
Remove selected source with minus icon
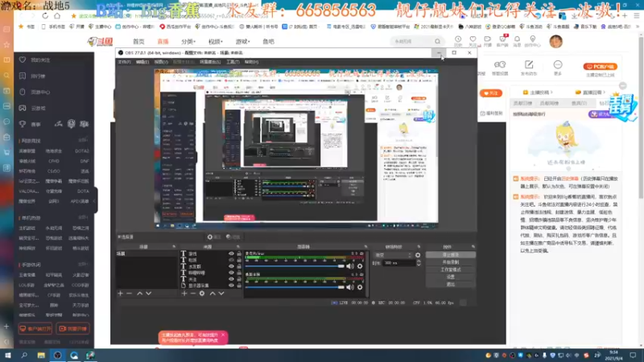[193, 294]
